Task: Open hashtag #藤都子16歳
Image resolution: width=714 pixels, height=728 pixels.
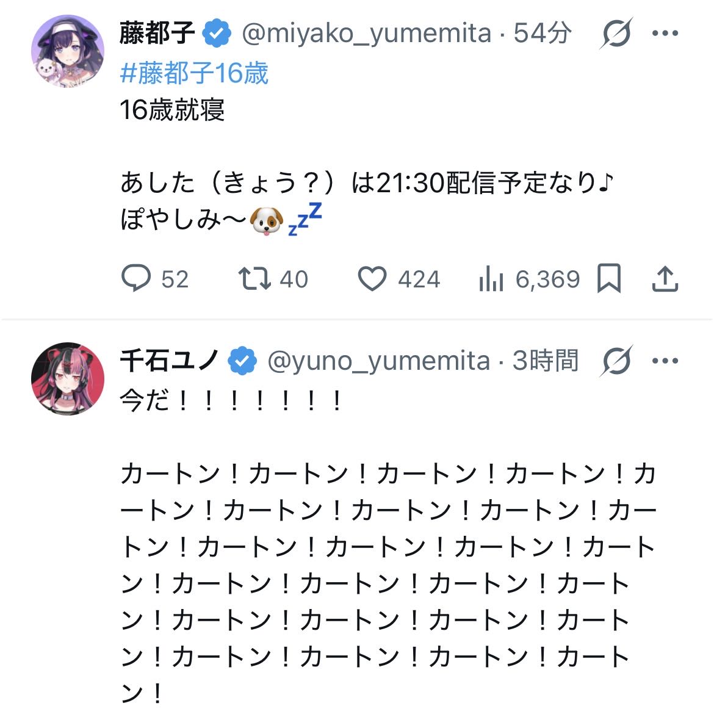Action: click(x=194, y=73)
